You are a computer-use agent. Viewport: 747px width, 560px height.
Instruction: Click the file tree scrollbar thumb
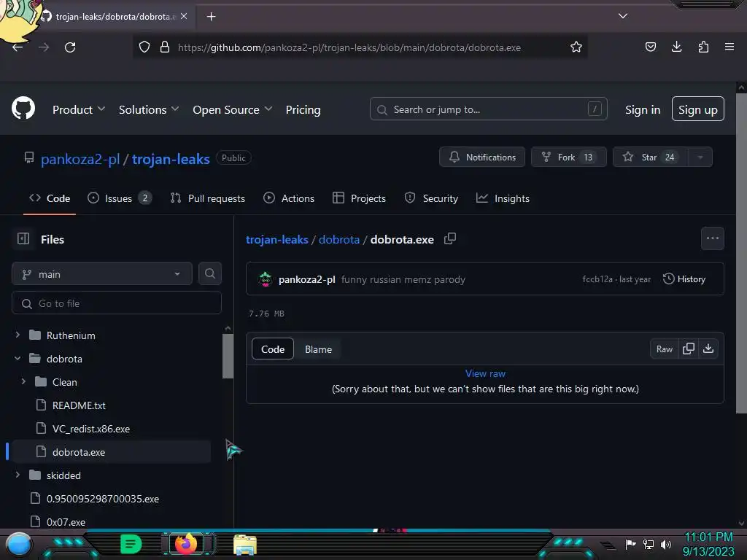[x=228, y=356]
